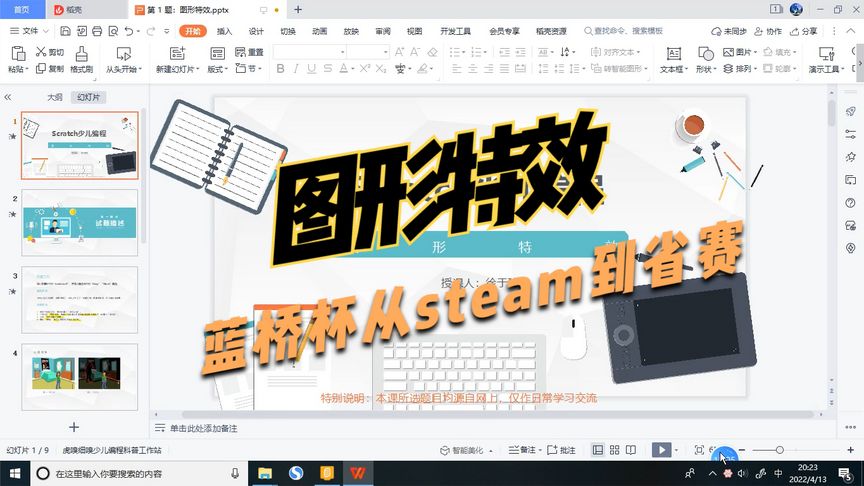Click the Print icon in quick access bar
The width and height of the screenshot is (864, 486).
[x=97, y=31]
